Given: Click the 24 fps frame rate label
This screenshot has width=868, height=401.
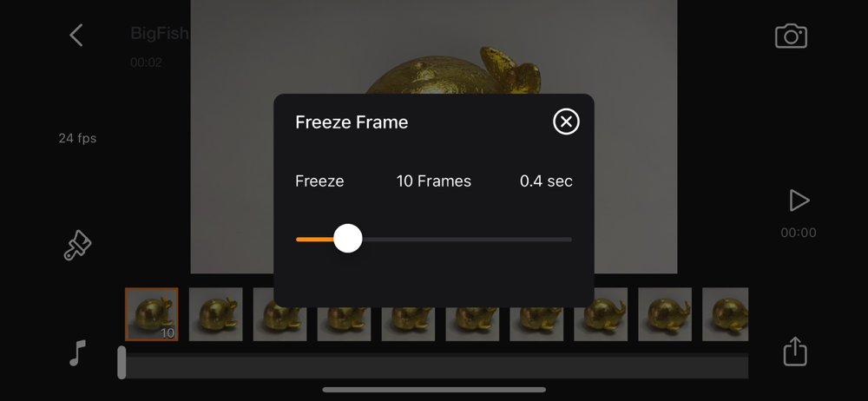Looking at the screenshot, I should click(x=77, y=139).
